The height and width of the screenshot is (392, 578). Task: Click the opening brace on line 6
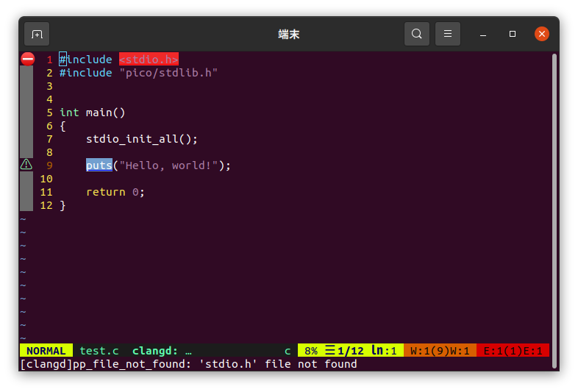pos(63,126)
